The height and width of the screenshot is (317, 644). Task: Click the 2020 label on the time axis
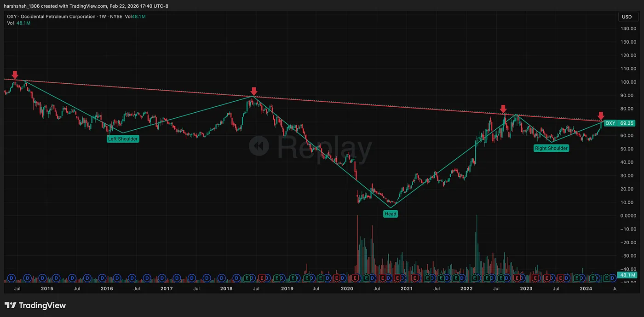click(347, 289)
